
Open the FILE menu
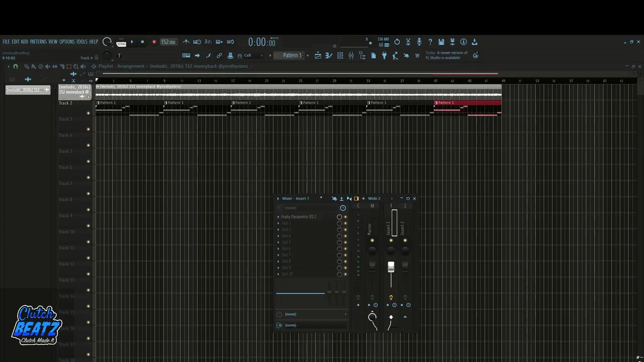click(x=6, y=42)
